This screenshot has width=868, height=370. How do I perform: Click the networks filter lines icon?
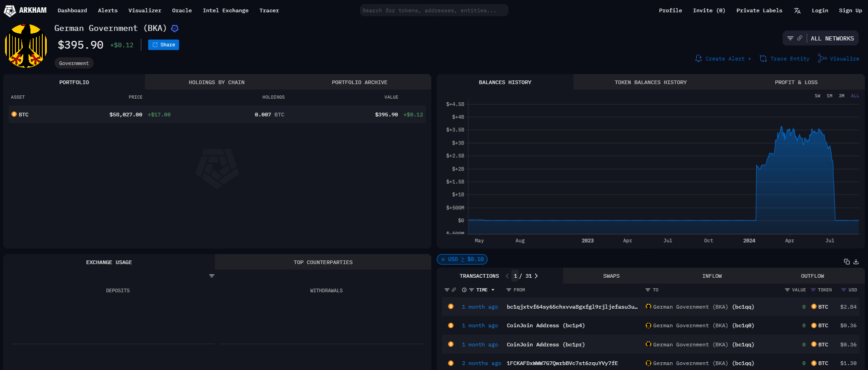790,38
